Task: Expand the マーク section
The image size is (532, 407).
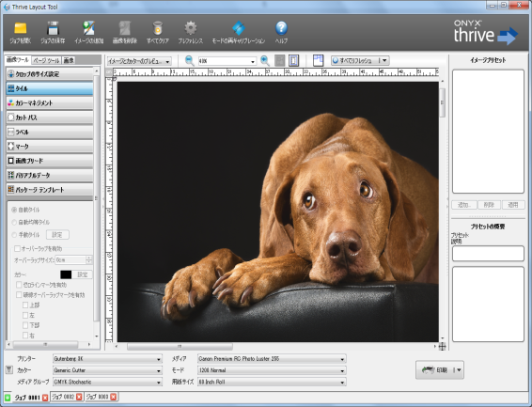Action: (50, 147)
